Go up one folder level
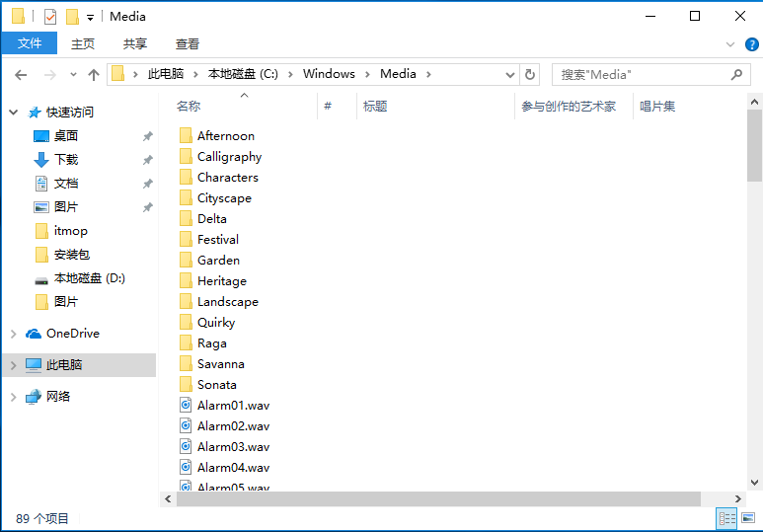 coord(94,74)
